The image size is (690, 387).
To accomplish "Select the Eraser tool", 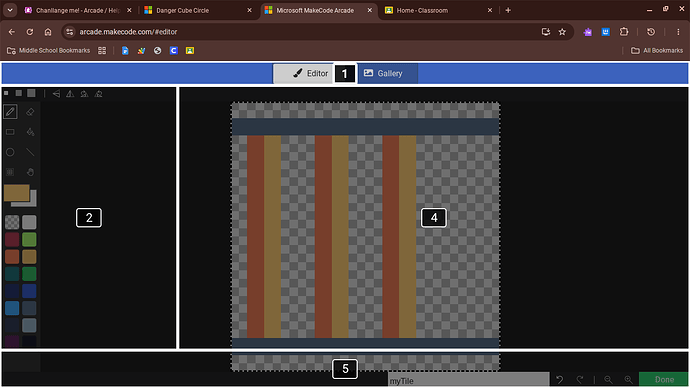I will point(30,112).
